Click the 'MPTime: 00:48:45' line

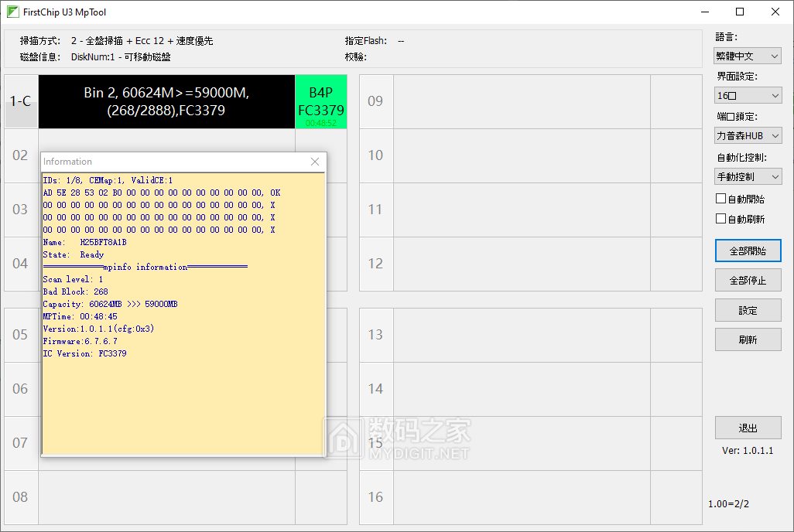(x=80, y=316)
